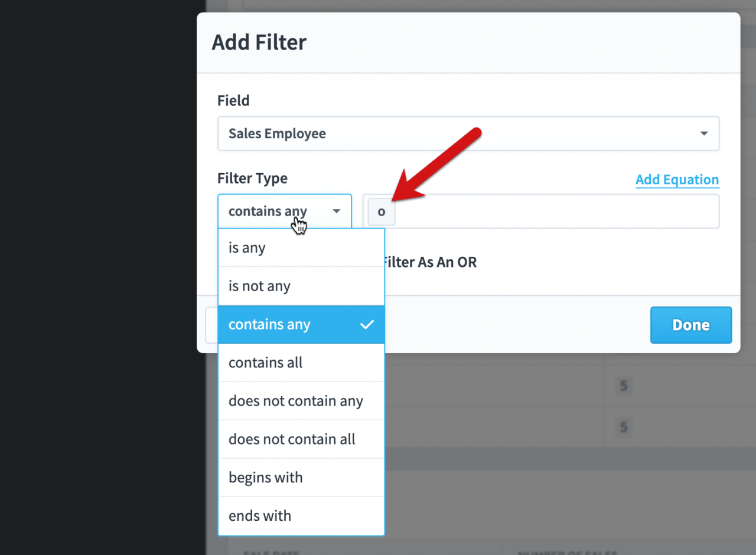Viewport: 756px width, 555px height.
Task: Select the "is any" filter type
Action: (x=246, y=247)
